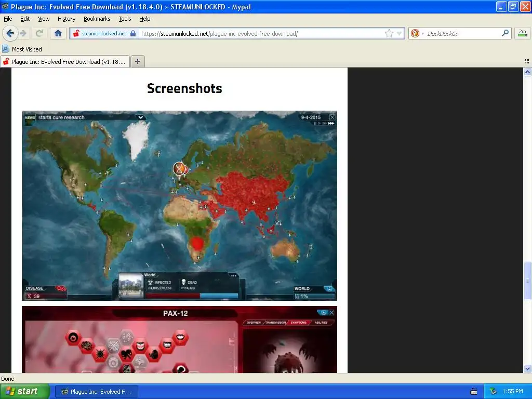Click the brain symptom hexagon icon
This screenshot has width=532, height=399.
pyautogui.click(x=87, y=345)
